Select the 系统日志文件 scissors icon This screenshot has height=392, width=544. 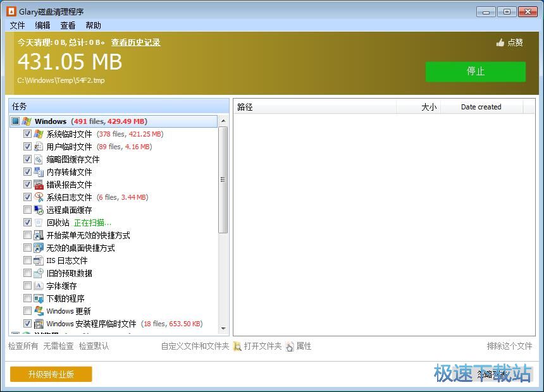coord(39,197)
